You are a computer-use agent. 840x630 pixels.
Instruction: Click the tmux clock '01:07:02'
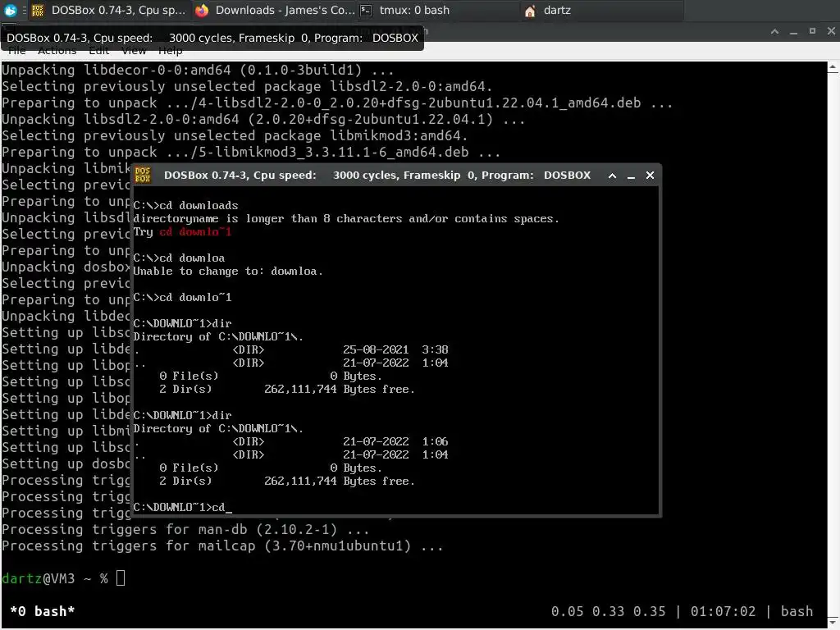723,611
